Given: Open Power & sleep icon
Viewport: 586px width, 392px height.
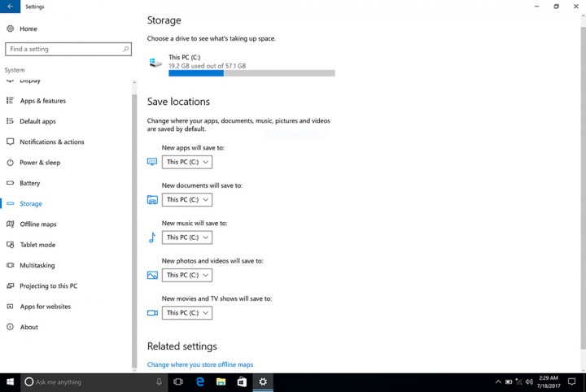Looking at the screenshot, I should (x=10, y=163).
